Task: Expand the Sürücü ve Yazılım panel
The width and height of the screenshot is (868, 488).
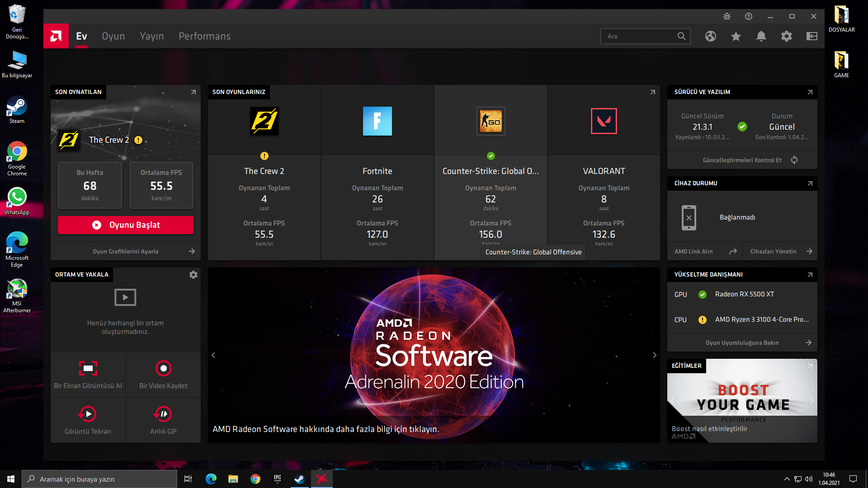Action: 810,92
